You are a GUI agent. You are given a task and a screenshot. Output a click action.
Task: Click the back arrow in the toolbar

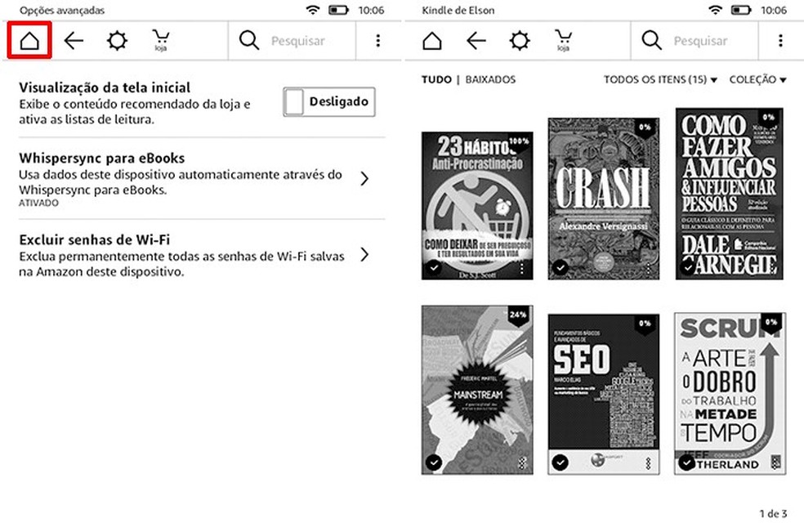pyautogui.click(x=74, y=40)
